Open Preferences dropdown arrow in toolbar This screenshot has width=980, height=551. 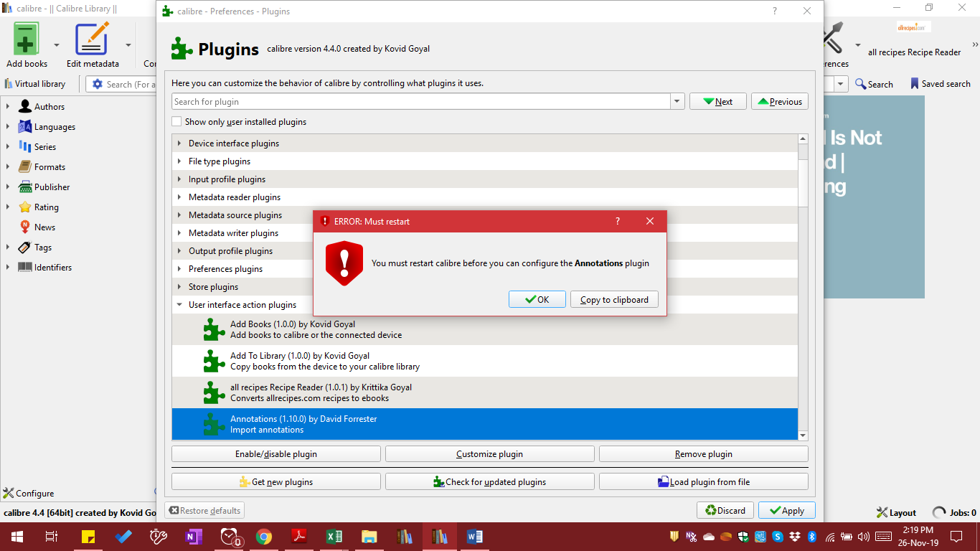click(858, 44)
